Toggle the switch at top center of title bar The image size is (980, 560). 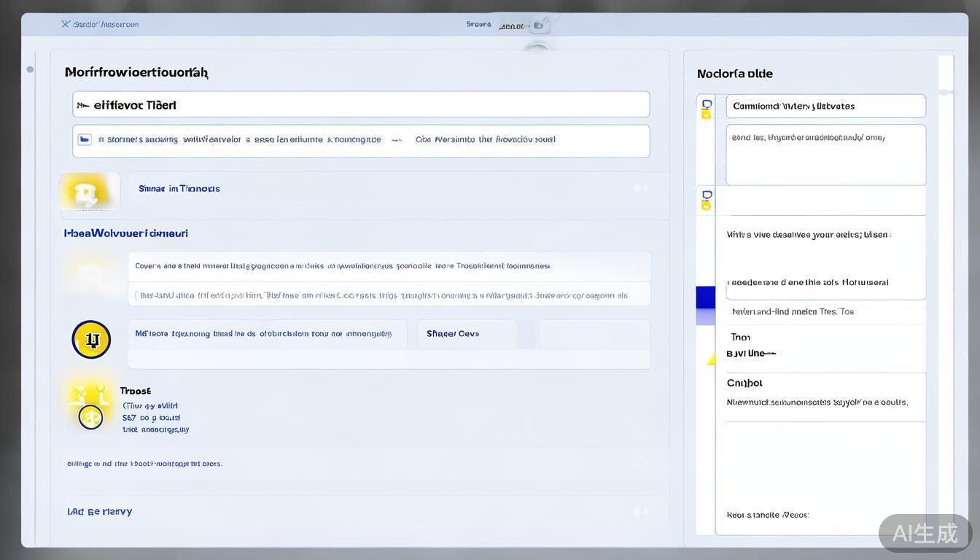click(x=538, y=26)
